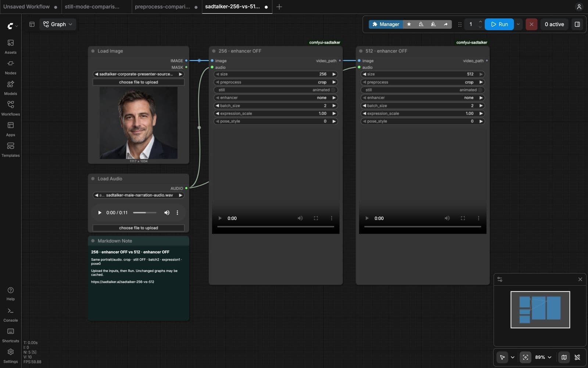This screenshot has height=368, width=588.
Task: Switch to Unsaved Workflow tab
Action: 30,7
